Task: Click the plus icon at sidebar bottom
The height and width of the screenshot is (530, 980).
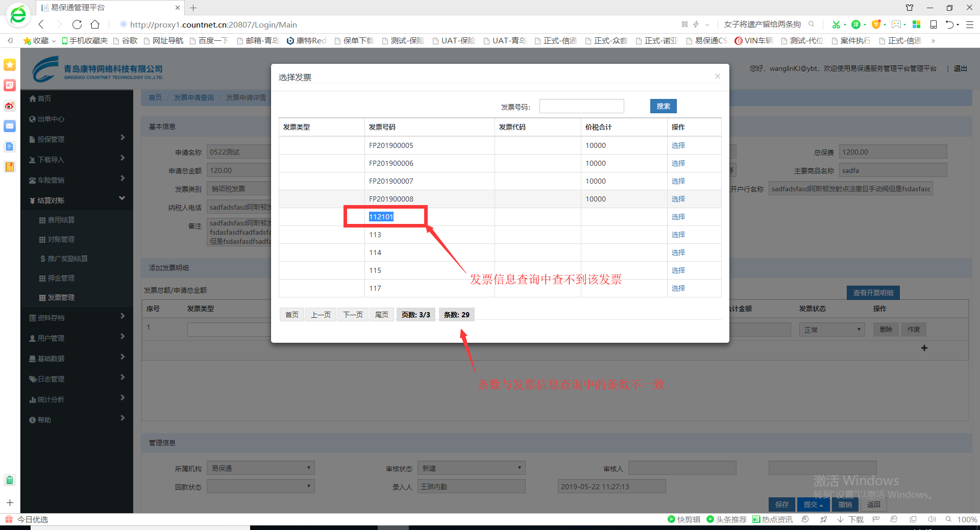Action: (10, 502)
